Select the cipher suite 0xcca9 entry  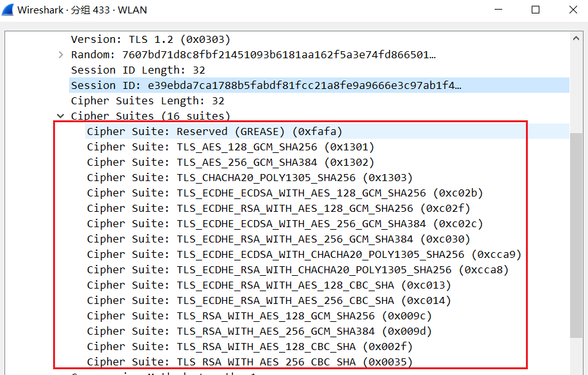304,255
